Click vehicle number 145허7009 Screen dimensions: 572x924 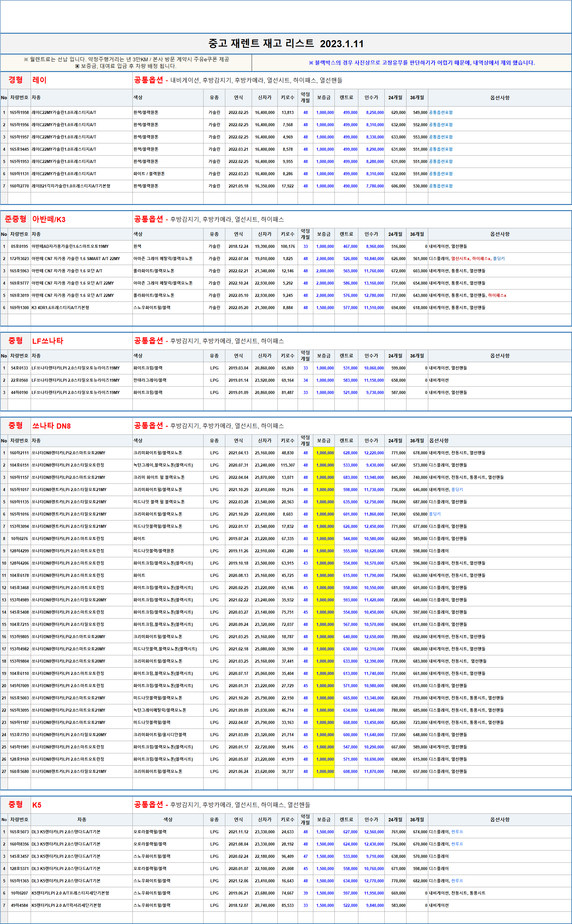(19, 686)
